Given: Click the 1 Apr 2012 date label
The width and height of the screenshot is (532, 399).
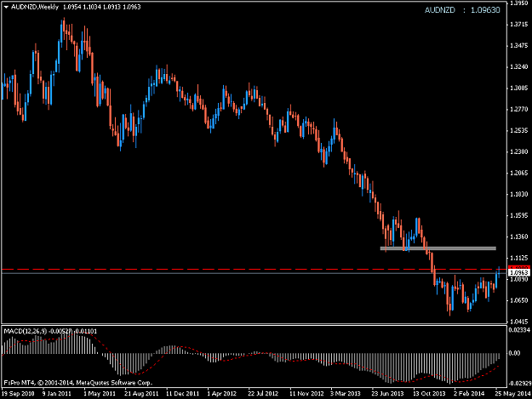Looking at the screenshot, I should [x=222, y=394].
